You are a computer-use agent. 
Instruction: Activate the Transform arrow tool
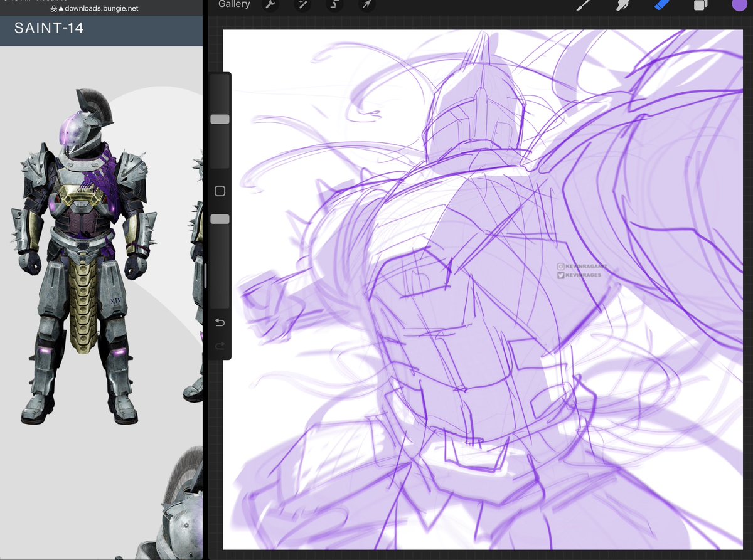click(367, 4)
